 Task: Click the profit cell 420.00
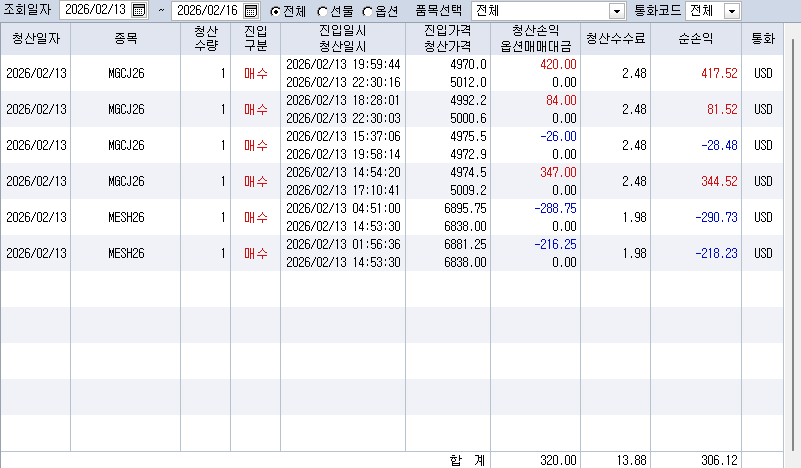point(558,64)
